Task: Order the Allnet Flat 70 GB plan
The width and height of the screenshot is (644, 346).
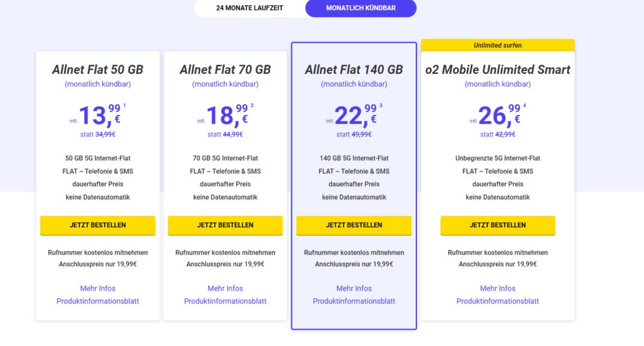Action: pyautogui.click(x=225, y=225)
